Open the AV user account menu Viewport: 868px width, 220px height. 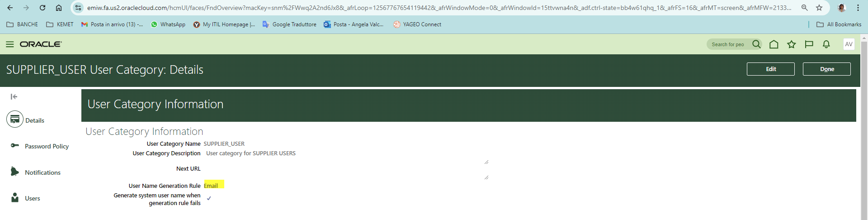849,44
